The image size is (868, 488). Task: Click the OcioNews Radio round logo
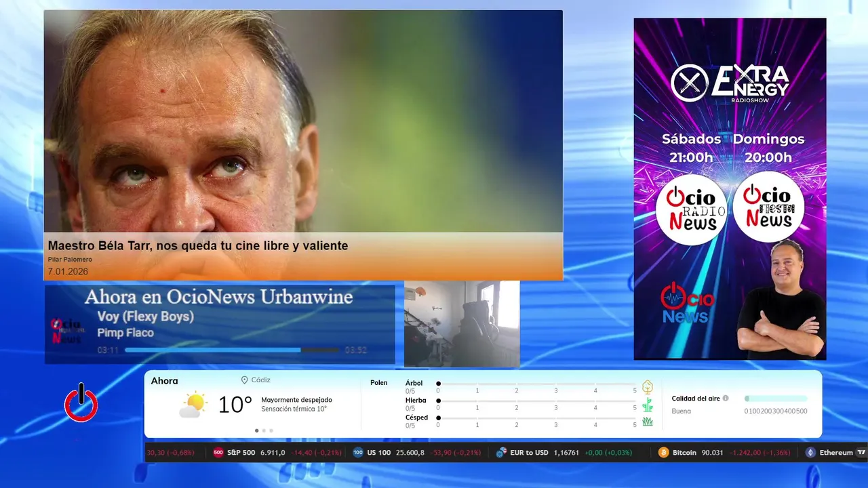pos(691,209)
